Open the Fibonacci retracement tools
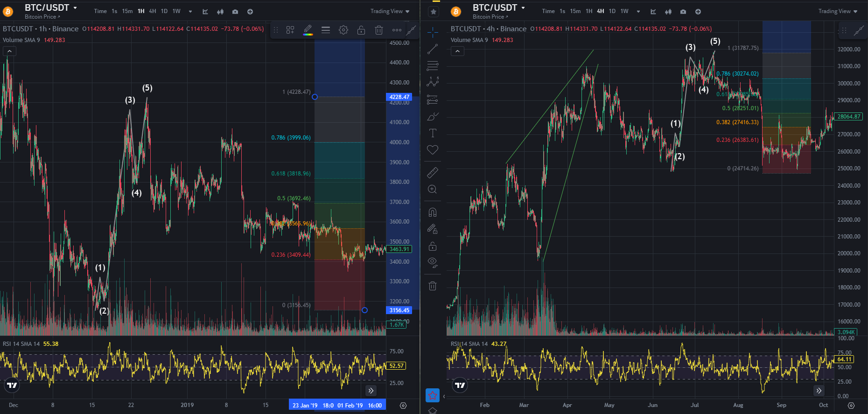Screen dimensions: 868x414 point(433,66)
